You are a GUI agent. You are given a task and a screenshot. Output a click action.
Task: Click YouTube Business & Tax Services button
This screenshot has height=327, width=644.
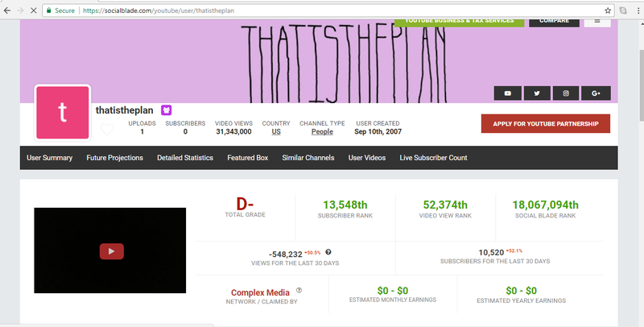pos(459,23)
